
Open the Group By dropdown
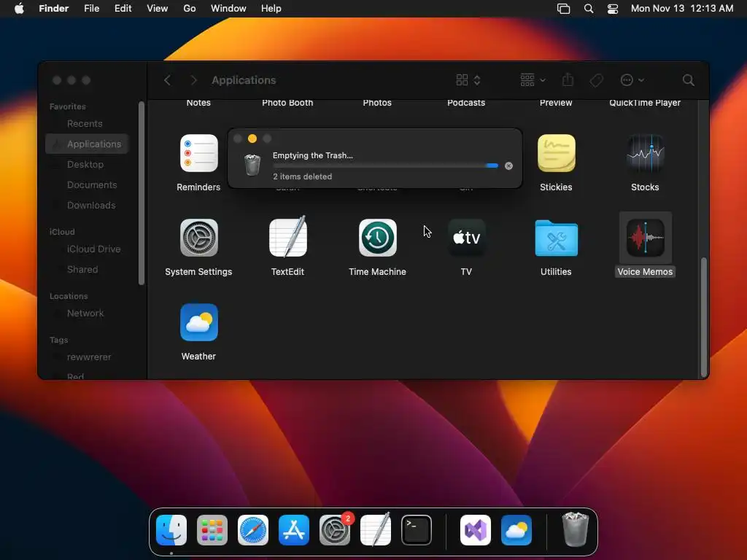pyautogui.click(x=533, y=80)
